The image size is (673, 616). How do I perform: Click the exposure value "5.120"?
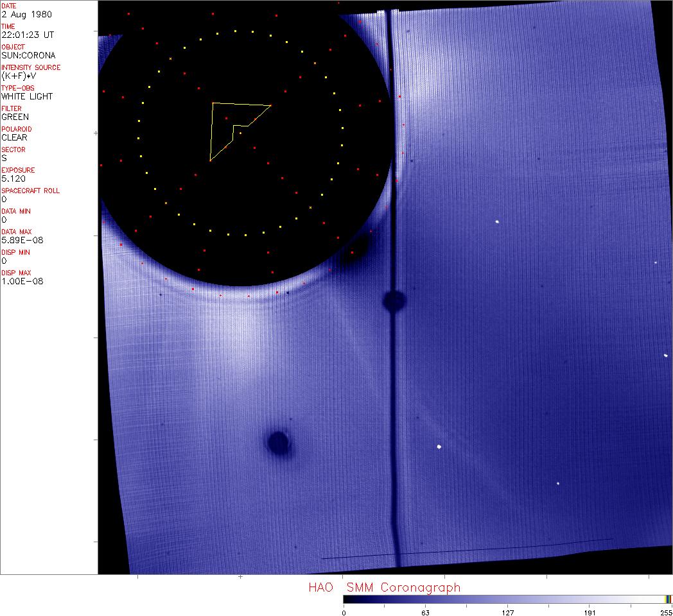pos(13,178)
